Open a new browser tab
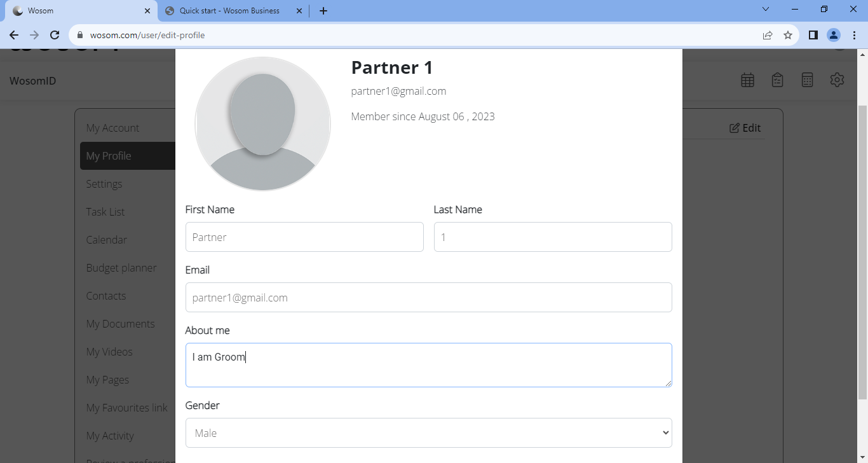This screenshot has width=868, height=463. [323, 10]
